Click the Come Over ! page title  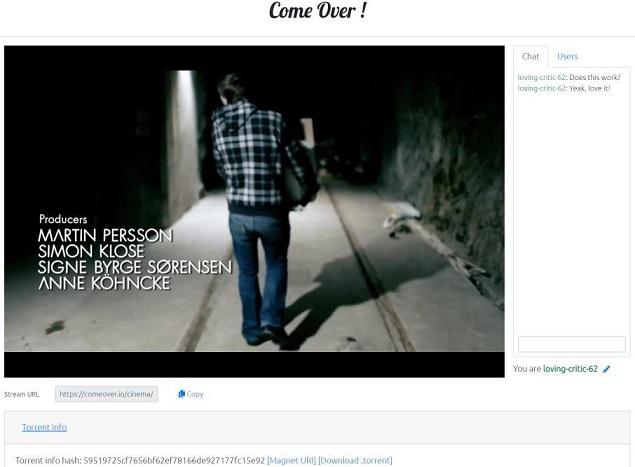coord(317,12)
